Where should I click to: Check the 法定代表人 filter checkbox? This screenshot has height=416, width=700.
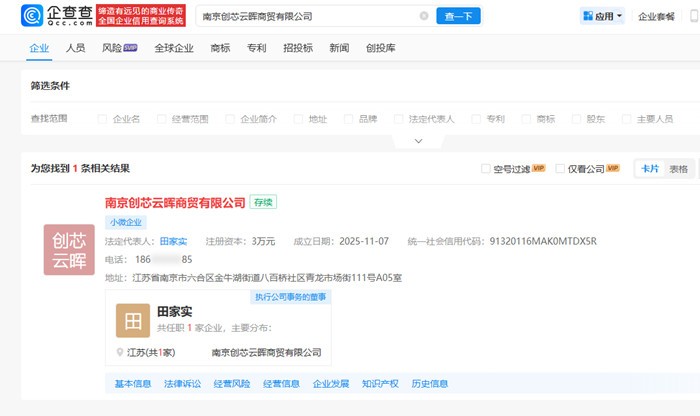point(399,119)
